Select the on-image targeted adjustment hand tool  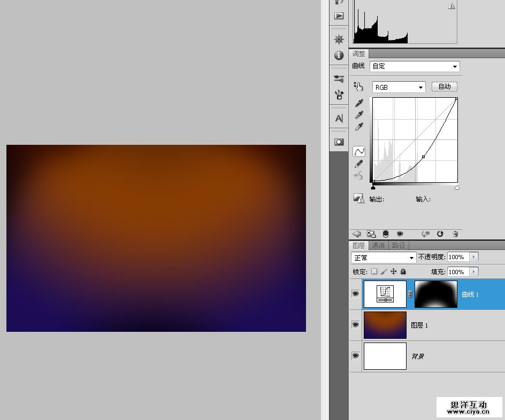click(358, 86)
